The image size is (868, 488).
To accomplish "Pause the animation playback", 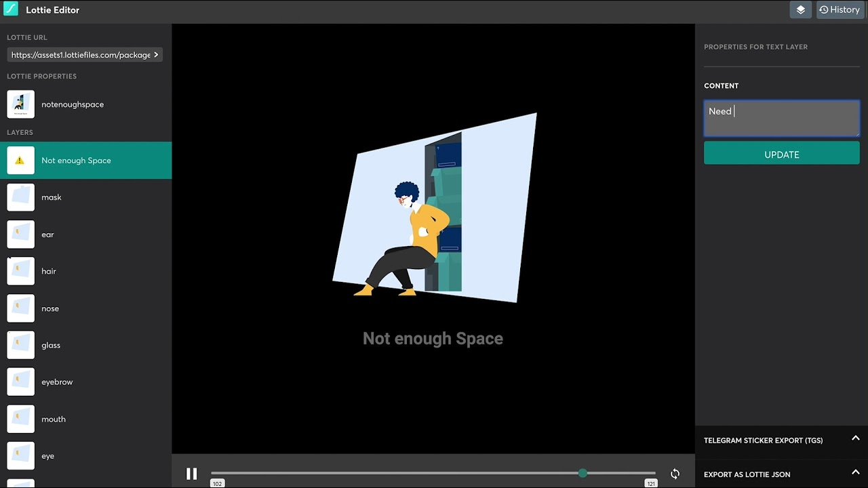I will (x=191, y=474).
